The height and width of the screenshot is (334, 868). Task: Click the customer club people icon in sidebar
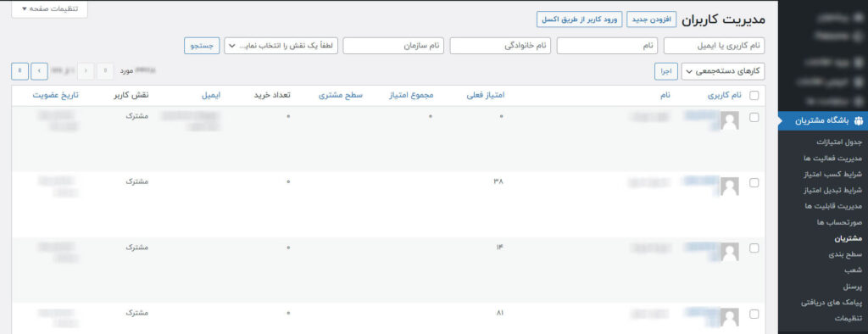[859, 120]
